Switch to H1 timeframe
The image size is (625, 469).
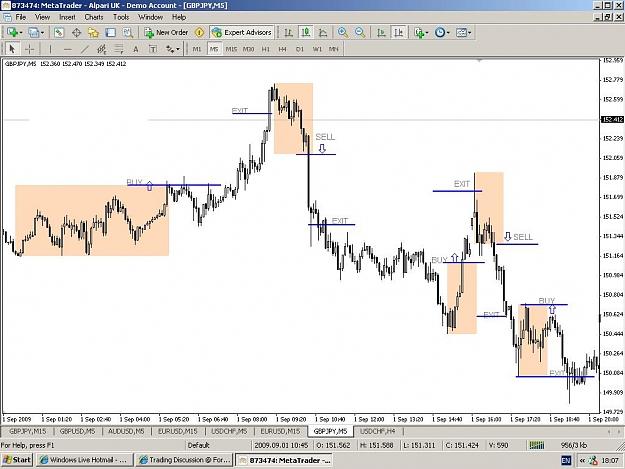click(x=266, y=49)
